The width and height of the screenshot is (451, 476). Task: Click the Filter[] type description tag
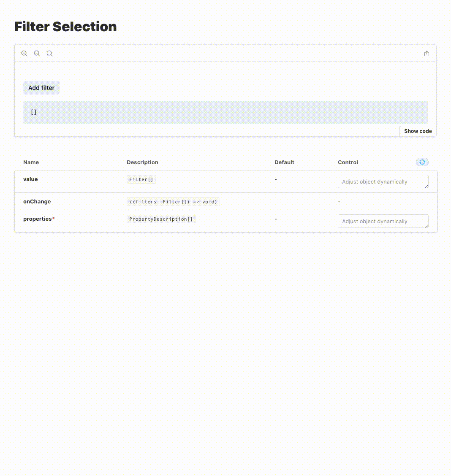[141, 179]
